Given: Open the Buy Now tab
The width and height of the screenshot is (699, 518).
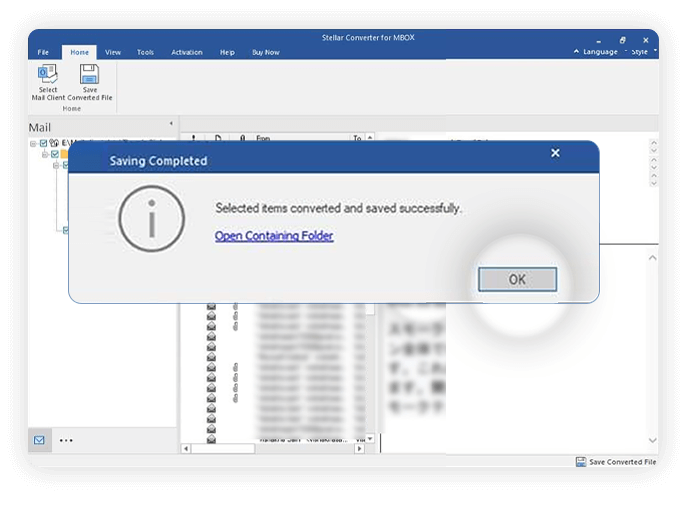Looking at the screenshot, I should (x=266, y=52).
